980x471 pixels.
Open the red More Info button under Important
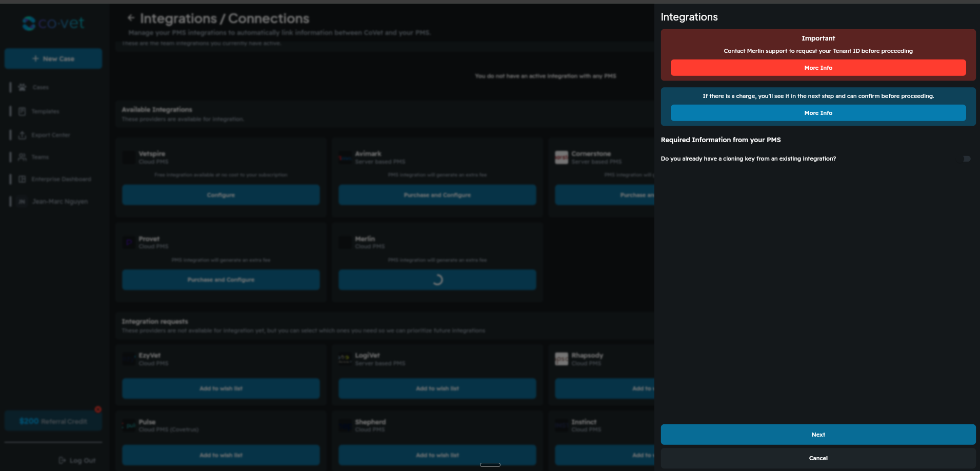click(818, 68)
